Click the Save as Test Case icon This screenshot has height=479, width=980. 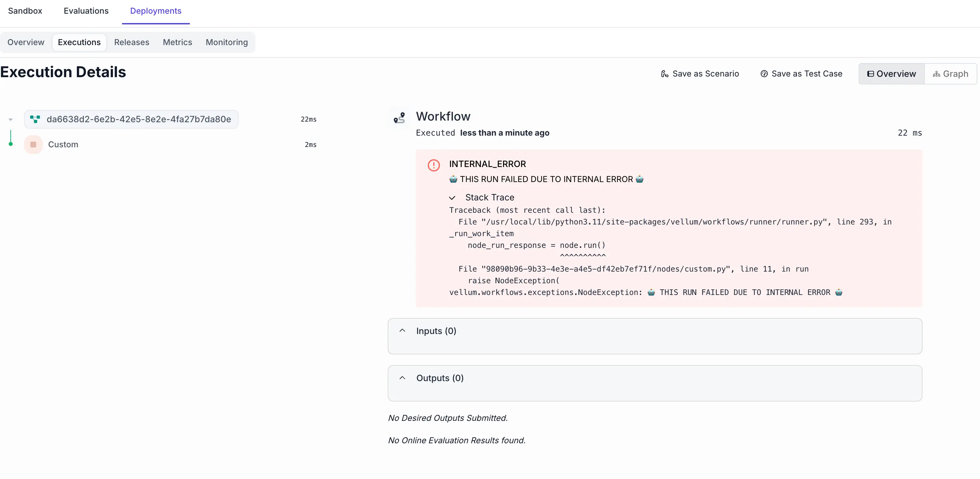point(763,74)
